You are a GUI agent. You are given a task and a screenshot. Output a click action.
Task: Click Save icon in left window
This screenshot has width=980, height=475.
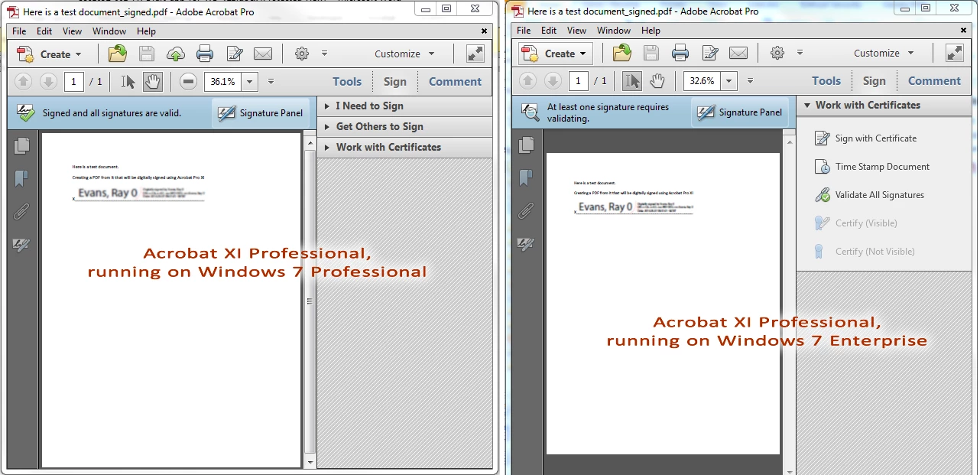[147, 54]
